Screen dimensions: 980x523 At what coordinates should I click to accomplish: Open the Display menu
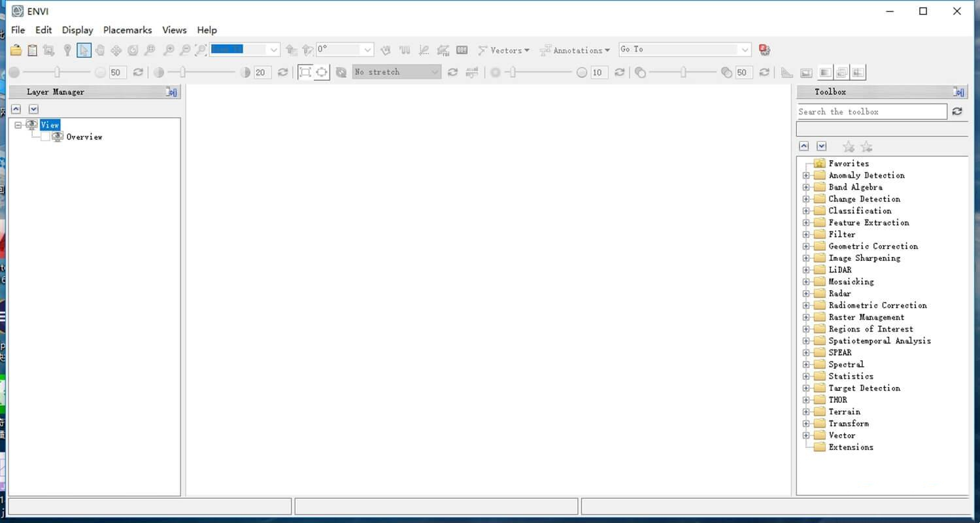coord(78,30)
